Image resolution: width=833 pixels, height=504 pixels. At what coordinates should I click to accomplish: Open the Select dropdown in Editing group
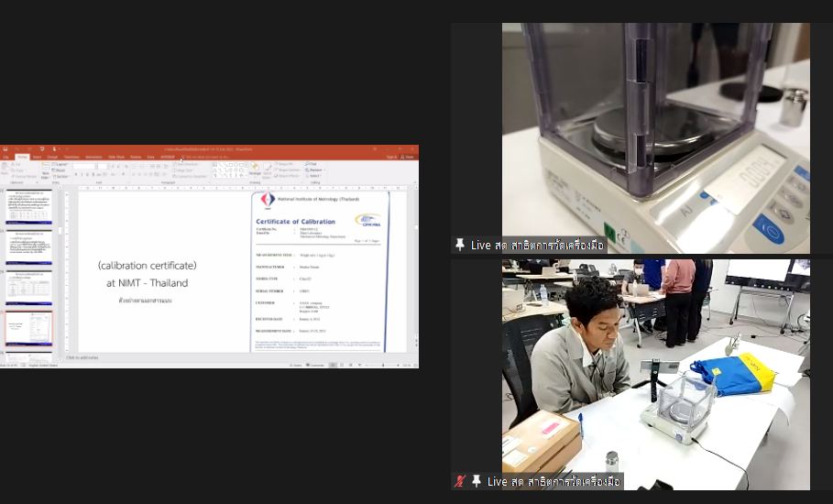point(315,175)
